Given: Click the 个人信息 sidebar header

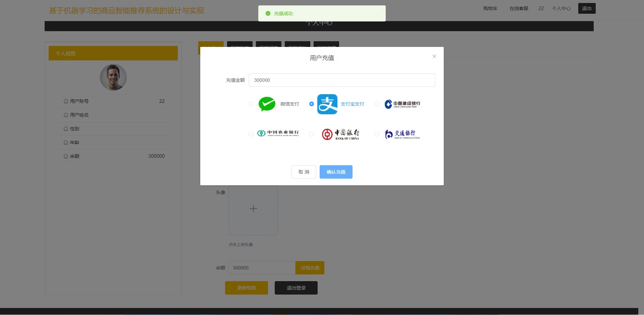Looking at the screenshot, I should [x=113, y=53].
